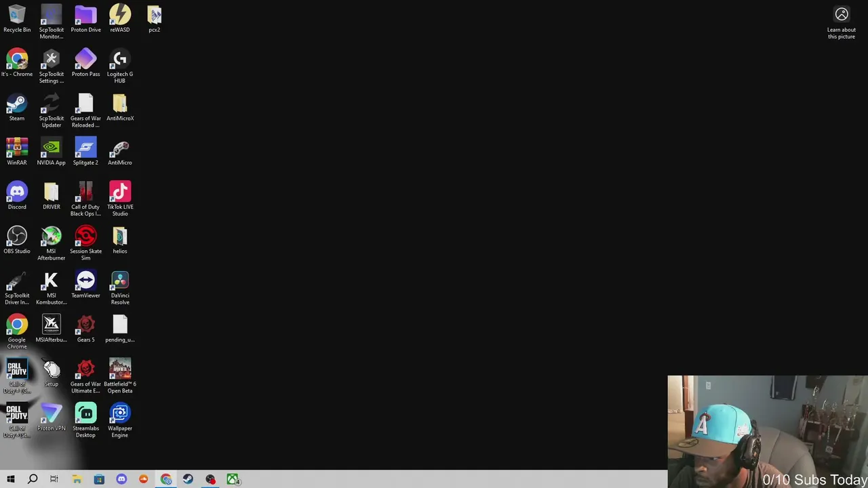The height and width of the screenshot is (488, 868).
Task: Launch ScpToolkit Monitor shortcut
Action: [x=52, y=22]
